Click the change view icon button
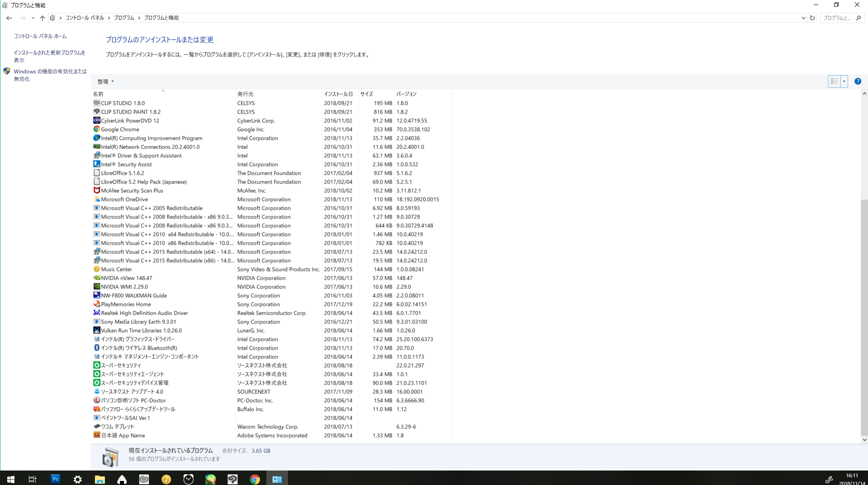The width and height of the screenshot is (868, 485). point(834,81)
